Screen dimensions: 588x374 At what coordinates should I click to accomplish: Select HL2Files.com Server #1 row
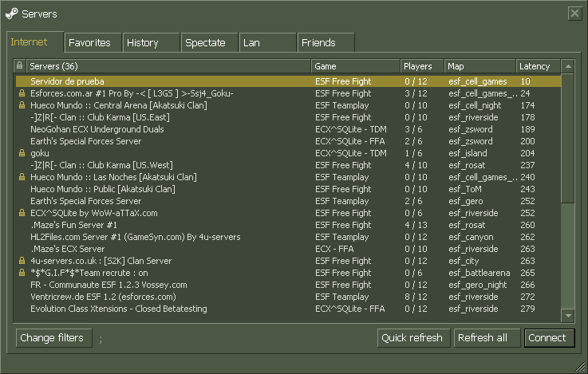point(288,237)
